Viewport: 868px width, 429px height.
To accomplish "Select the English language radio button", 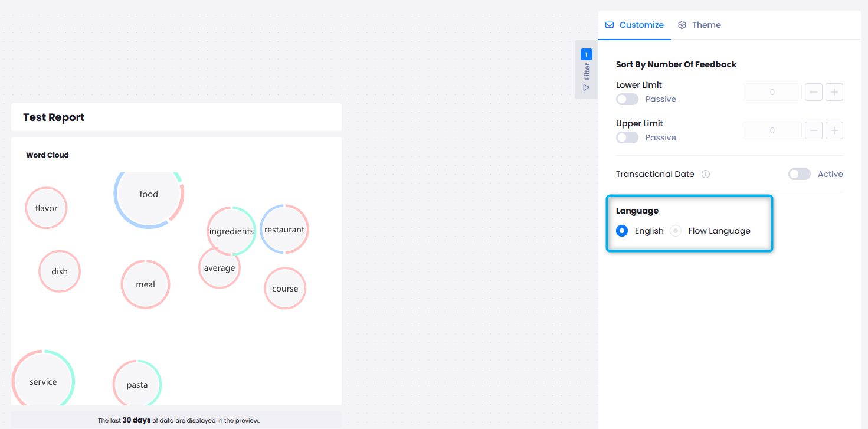I will click(x=622, y=231).
